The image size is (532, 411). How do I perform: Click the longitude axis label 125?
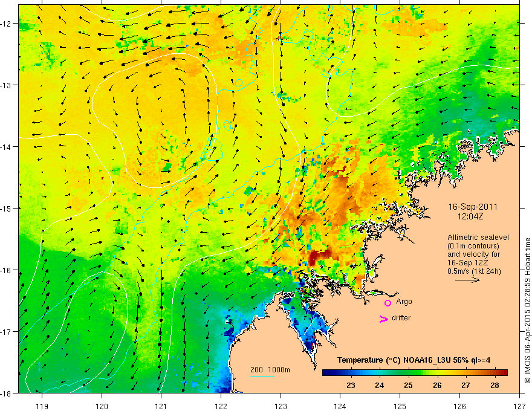(400, 406)
